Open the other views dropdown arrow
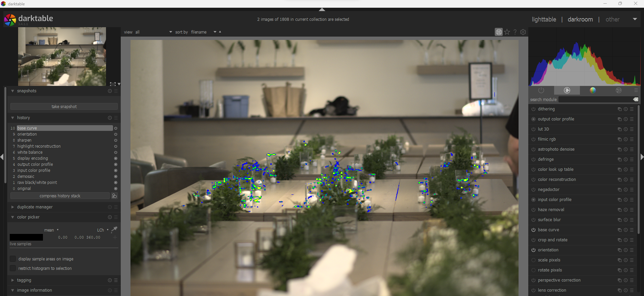 coord(635,19)
